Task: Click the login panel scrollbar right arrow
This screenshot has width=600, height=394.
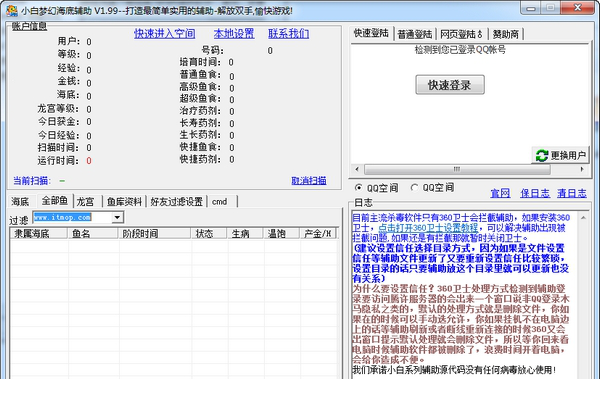Action: pos(582,169)
